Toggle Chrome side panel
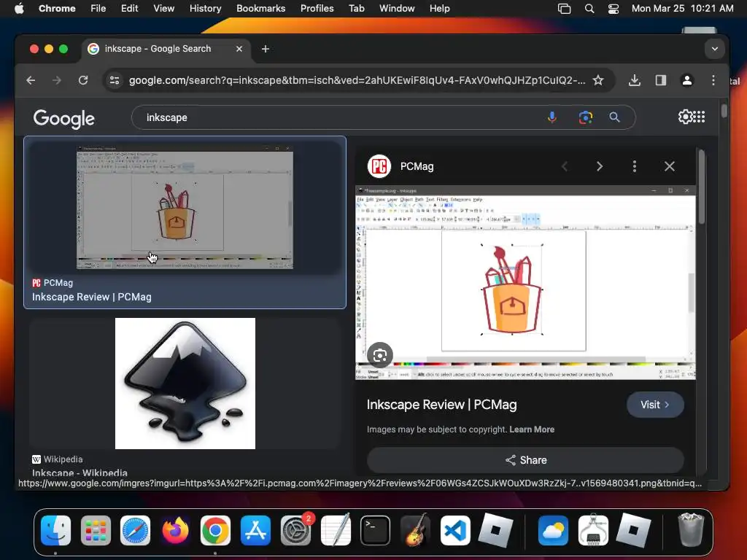Screen dimensions: 747x560 [660, 80]
